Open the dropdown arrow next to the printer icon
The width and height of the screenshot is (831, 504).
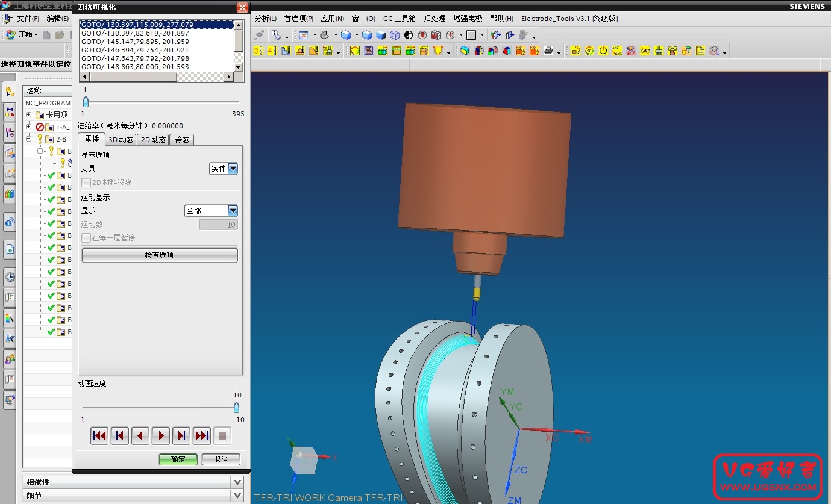[559, 53]
